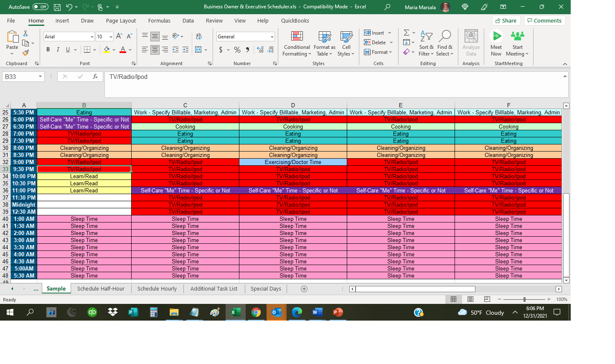
Task: Switch to Schedule Hourly sheet tab
Action: coord(157,288)
